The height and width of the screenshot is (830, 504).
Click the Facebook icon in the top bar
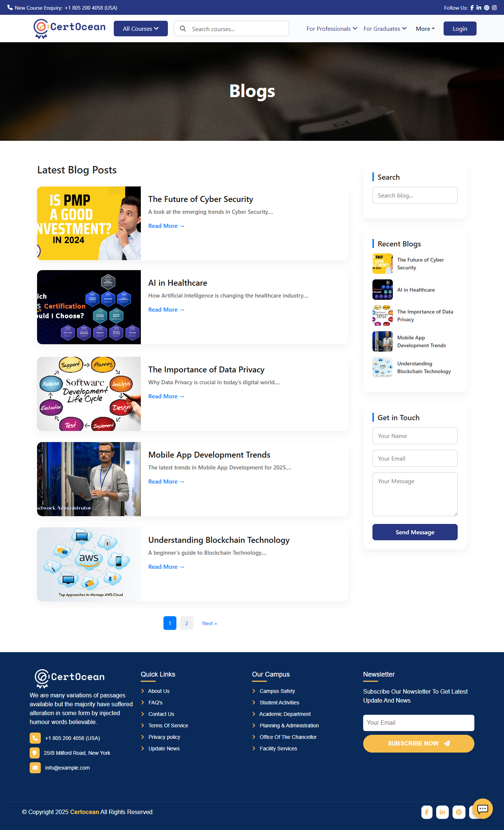click(472, 8)
